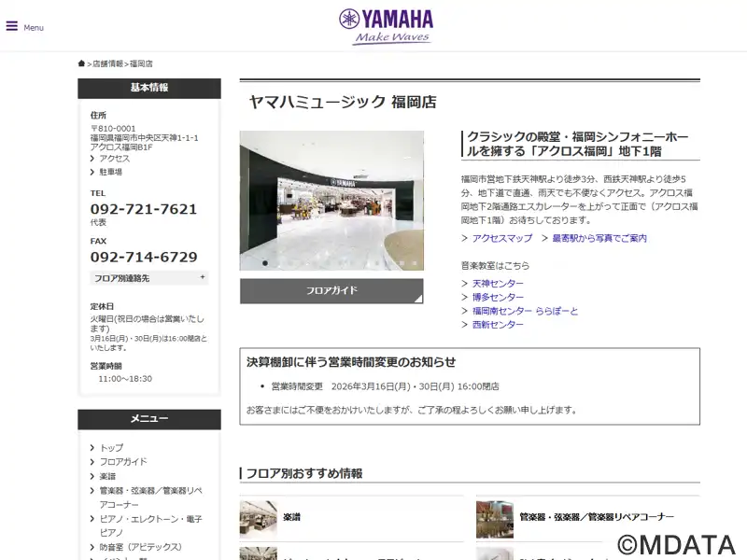Click the アクセス link under address

tap(114, 159)
